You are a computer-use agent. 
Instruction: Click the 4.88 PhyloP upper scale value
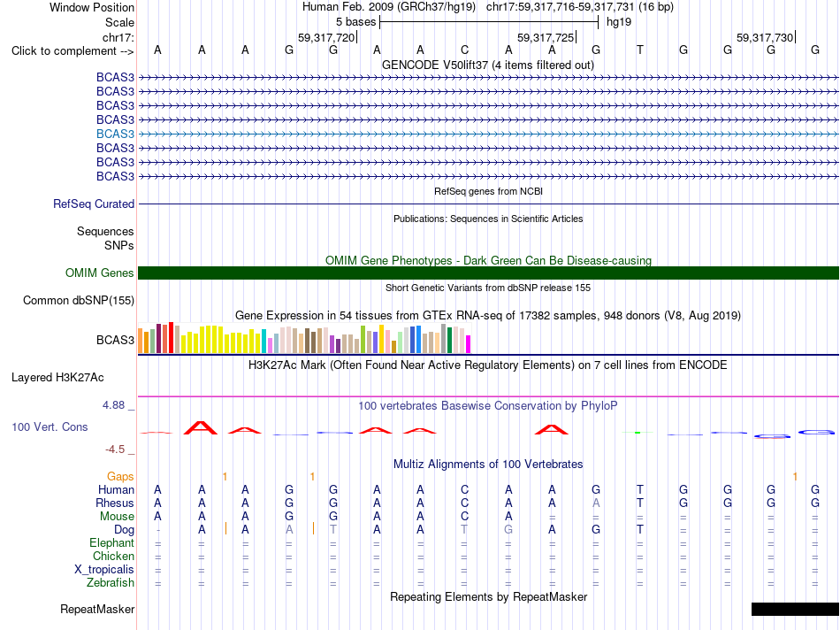click(x=113, y=405)
